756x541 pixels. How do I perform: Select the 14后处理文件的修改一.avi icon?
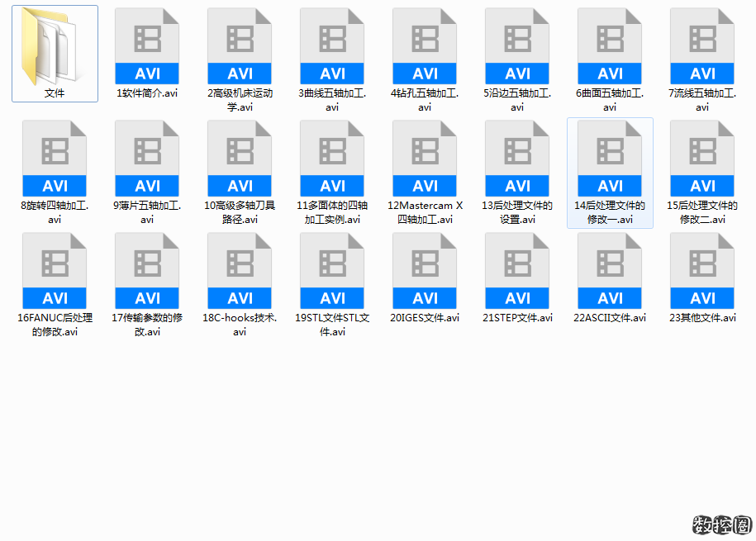pos(610,159)
